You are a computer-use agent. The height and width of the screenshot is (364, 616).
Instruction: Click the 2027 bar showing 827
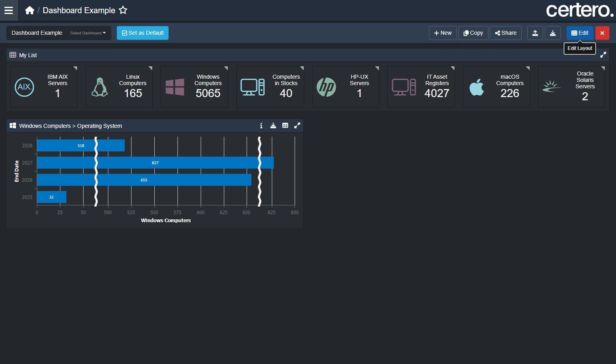(155, 163)
